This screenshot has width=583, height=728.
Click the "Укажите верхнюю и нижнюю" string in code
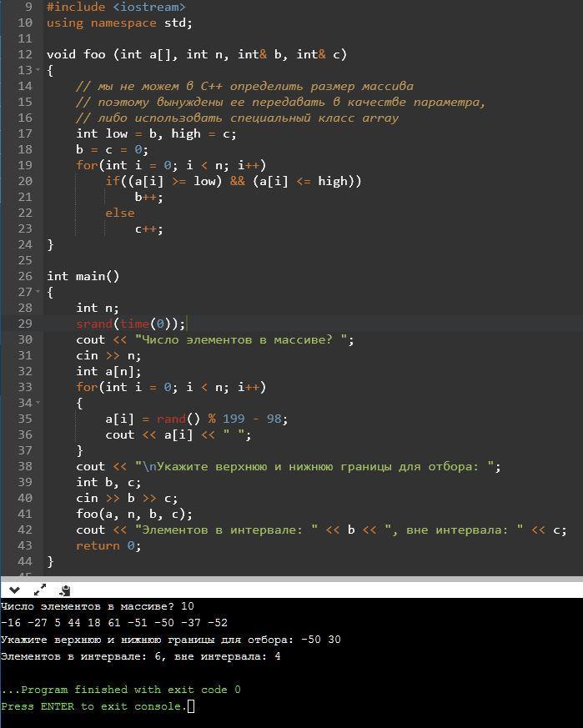pos(314,467)
